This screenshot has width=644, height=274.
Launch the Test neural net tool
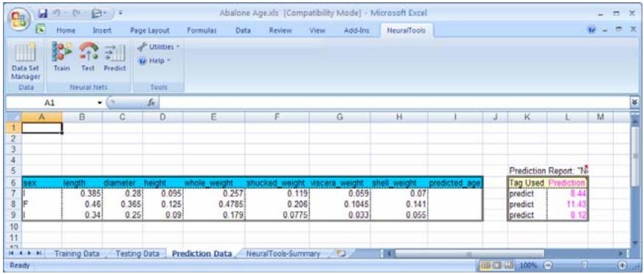coord(88,57)
